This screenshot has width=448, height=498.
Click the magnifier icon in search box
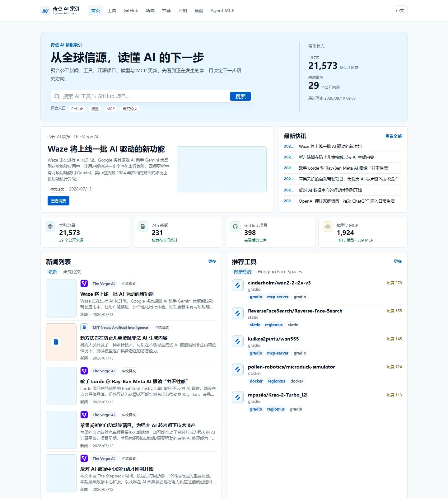57,96
